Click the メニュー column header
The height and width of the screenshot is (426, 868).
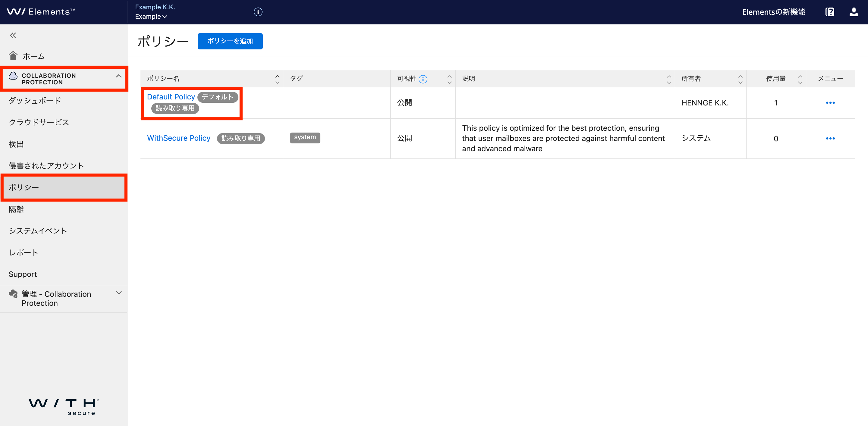point(830,78)
